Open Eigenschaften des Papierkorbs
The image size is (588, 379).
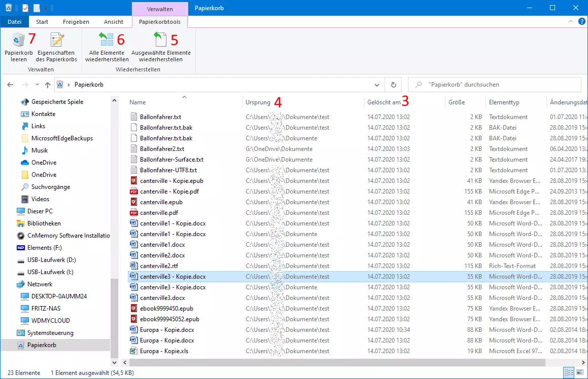pyautogui.click(x=56, y=47)
